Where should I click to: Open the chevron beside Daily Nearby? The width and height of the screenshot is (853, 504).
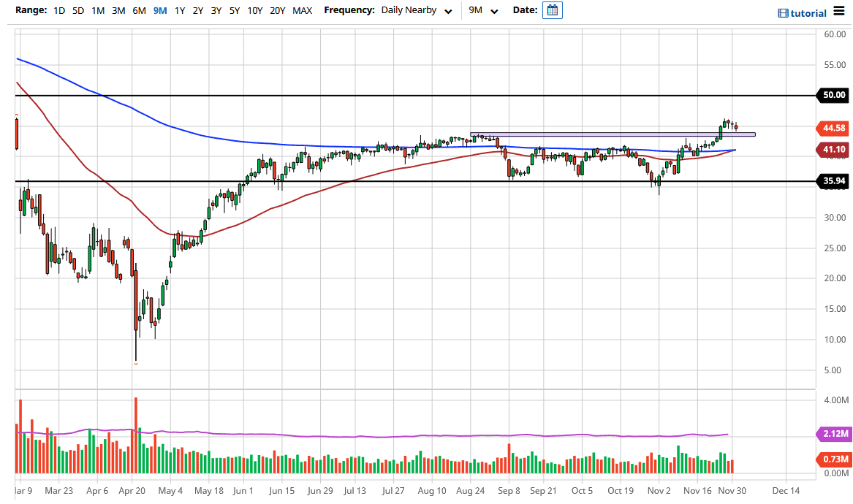click(447, 11)
